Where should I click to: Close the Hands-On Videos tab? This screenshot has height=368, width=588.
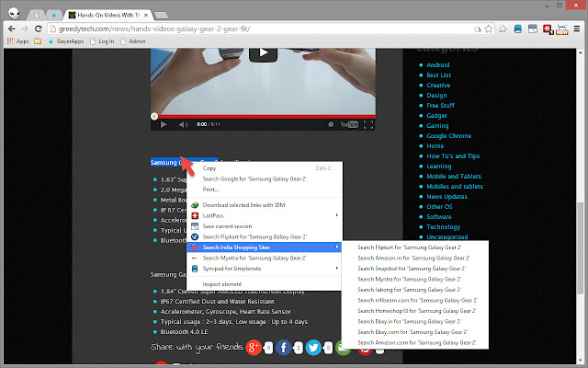point(146,15)
